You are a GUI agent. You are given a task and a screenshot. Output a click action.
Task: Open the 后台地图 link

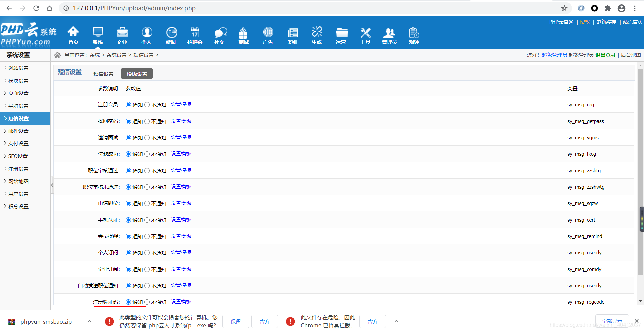tap(631, 55)
